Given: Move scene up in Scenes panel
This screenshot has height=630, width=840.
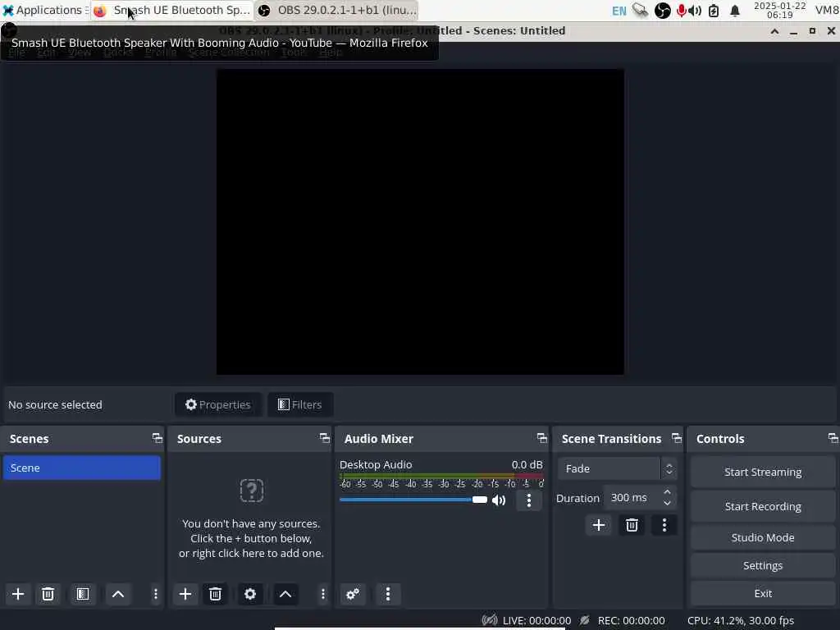Looking at the screenshot, I should point(118,594).
